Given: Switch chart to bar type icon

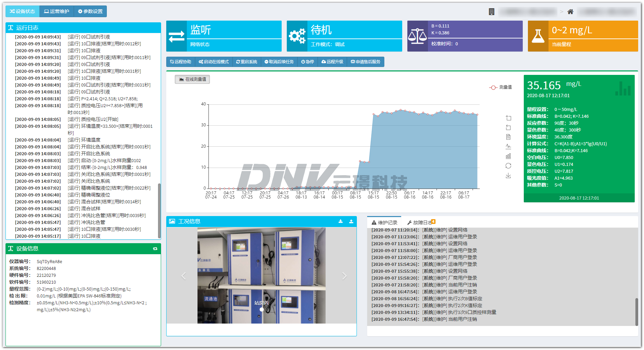Looking at the screenshot, I should (x=508, y=156).
